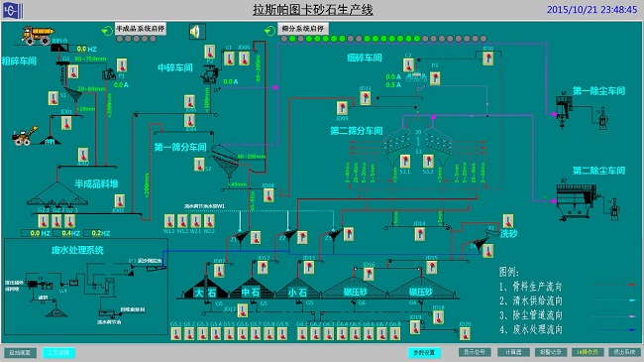Click the P1 coarse crusher icon
The width and height of the screenshot is (644, 362).
(x=109, y=74)
